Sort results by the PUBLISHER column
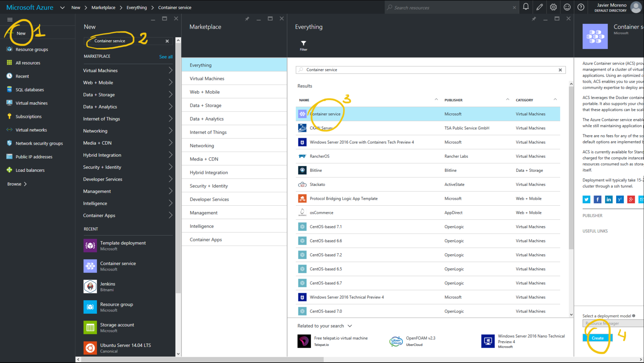Viewport: 644px width, 363px height. [x=453, y=100]
